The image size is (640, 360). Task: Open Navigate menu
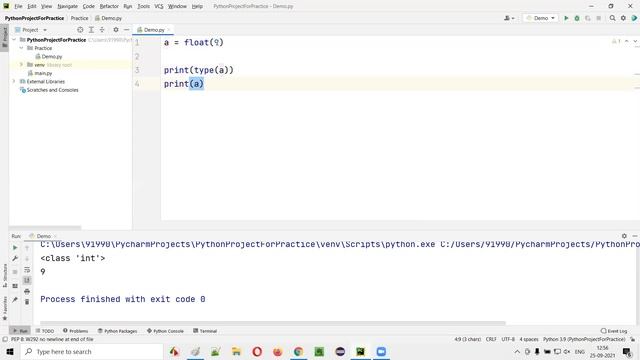pos(67,6)
